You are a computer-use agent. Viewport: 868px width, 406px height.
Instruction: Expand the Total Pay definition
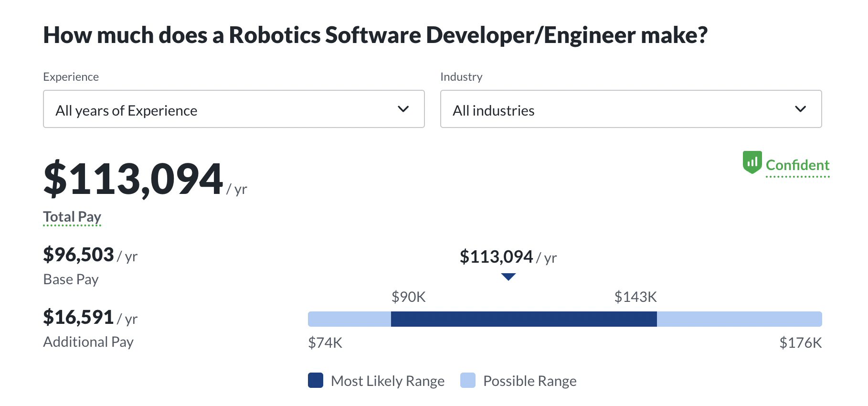[72, 216]
